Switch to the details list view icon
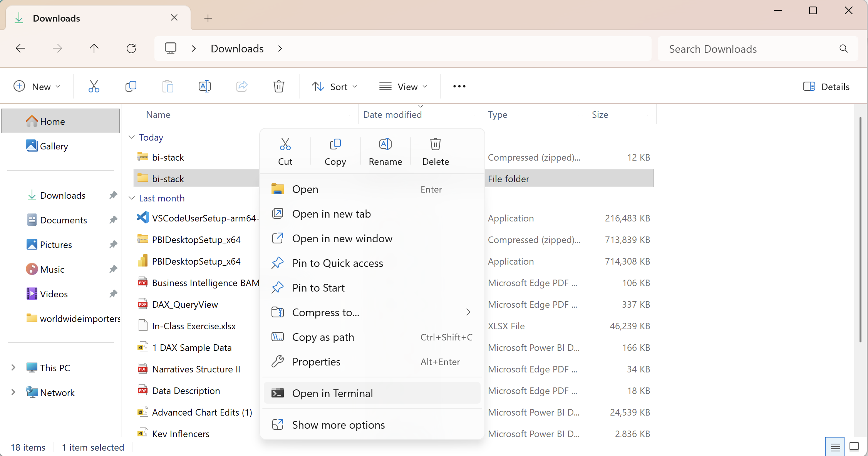 835,447
